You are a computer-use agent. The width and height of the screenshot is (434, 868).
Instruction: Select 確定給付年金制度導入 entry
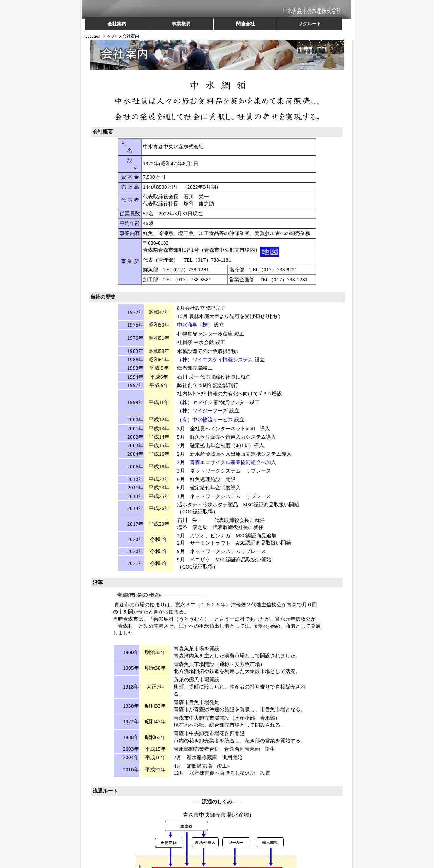(209, 488)
